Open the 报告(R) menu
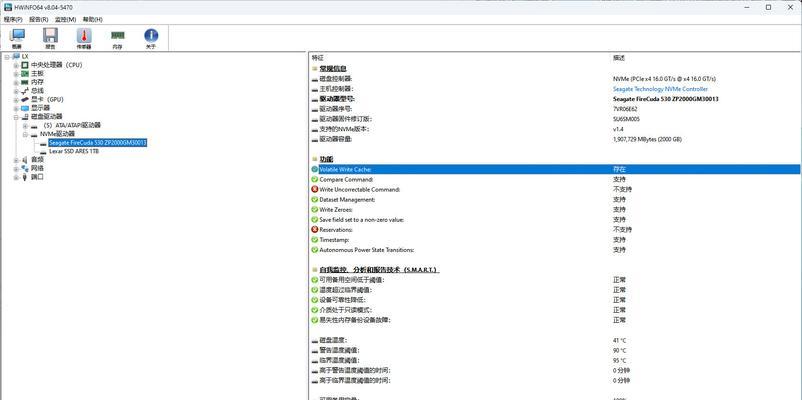The image size is (802, 400). pyautogui.click(x=39, y=19)
